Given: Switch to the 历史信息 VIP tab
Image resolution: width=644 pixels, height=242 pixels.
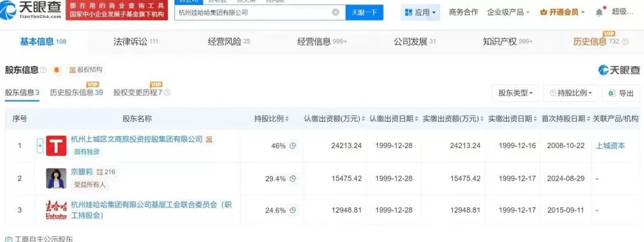Looking at the screenshot, I should (x=597, y=42).
